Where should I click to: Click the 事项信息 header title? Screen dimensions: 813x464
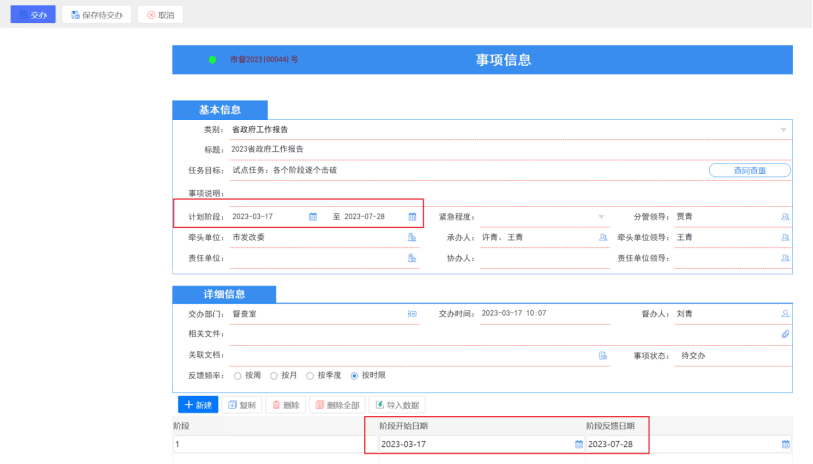(503, 60)
